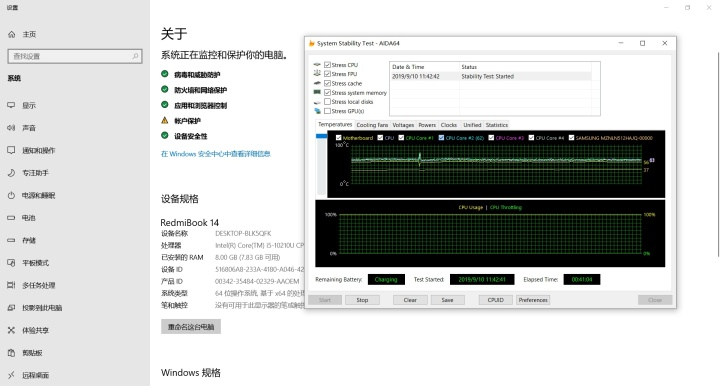This screenshot has height=386, width=720.
Task: Toggle SAMSUNG MZNLN512HAJQ graph checkbox
Action: pos(572,138)
